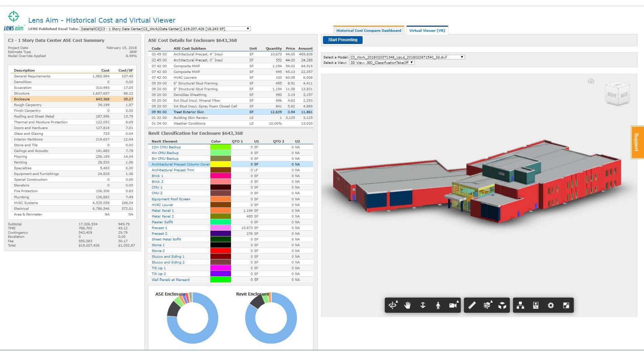Select the Interior Partitions cost row
Image resolution: width=644 pixels, height=356 pixels.
tap(73, 139)
